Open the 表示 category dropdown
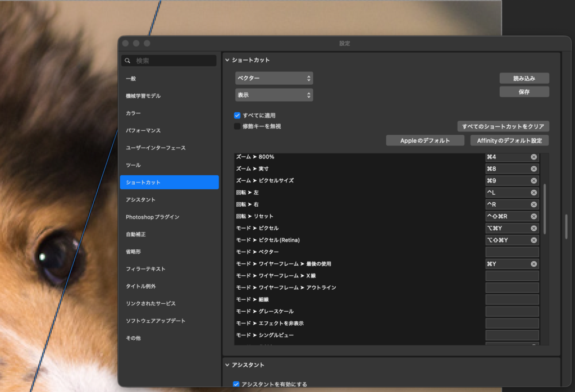 click(274, 95)
